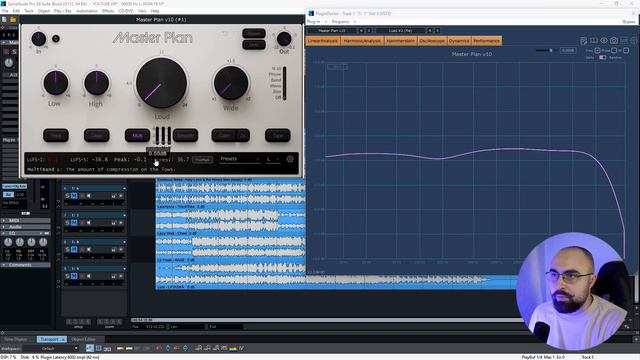
Task: Toggle the Delta/Random switch in PluginDoctor
Action: pyautogui.click(x=602, y=58)
